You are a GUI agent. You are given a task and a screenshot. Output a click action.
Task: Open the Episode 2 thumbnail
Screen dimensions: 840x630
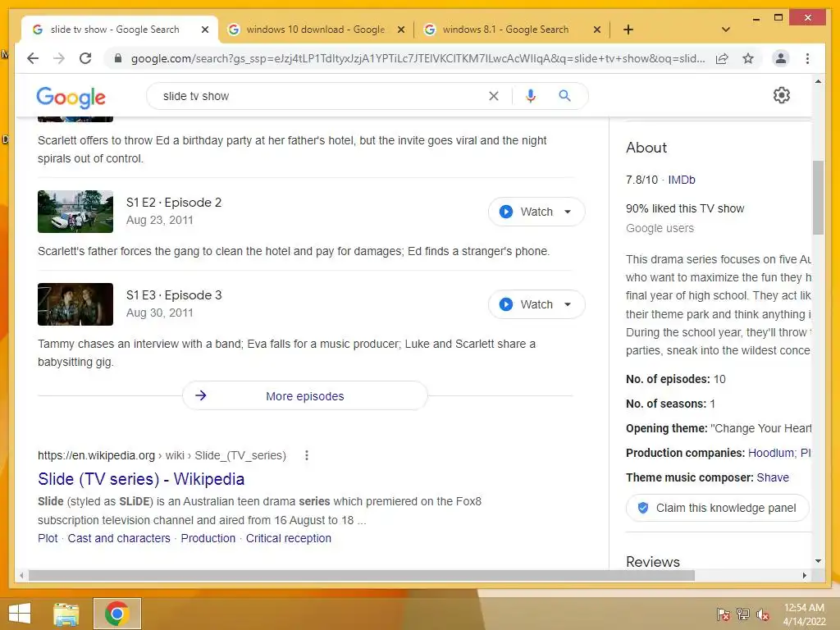coord(75,212)
